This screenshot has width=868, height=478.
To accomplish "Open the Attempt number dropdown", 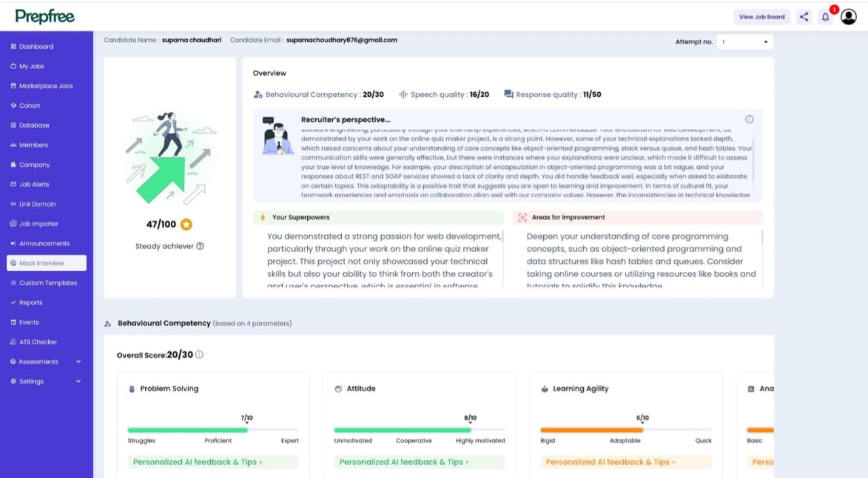I will [745, 41].
